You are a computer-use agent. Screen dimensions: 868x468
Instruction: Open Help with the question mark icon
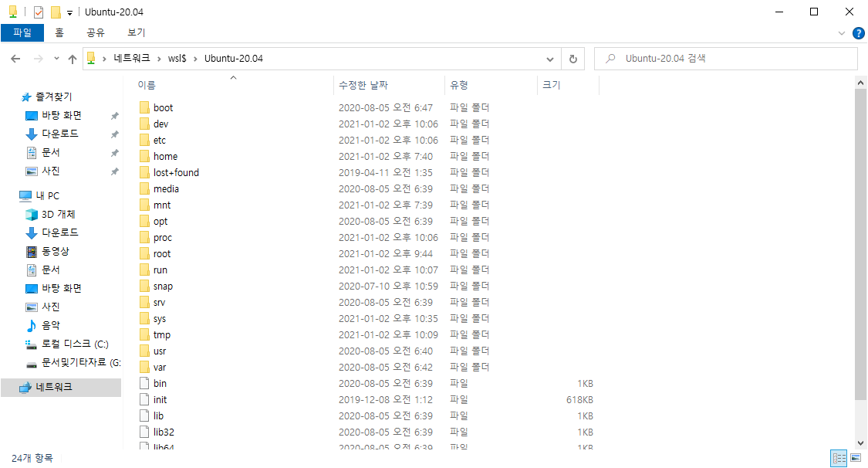858,33
